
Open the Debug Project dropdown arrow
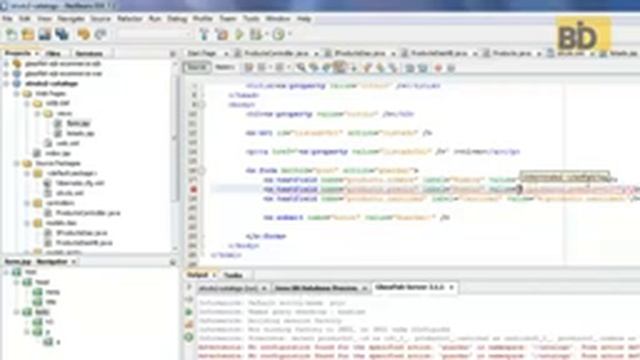[x=267, y=35]
